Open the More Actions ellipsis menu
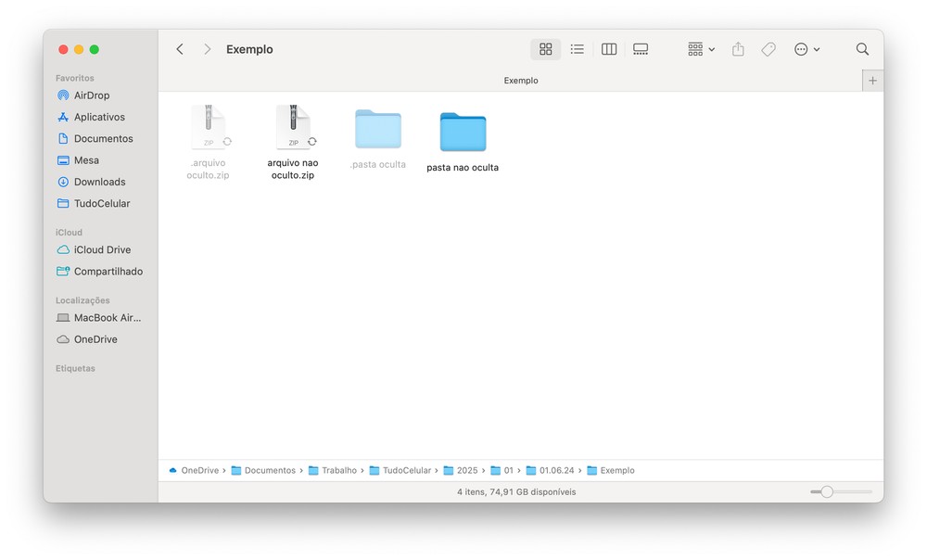The width and height of the screenshot is (927, 560). click(806, 49)
